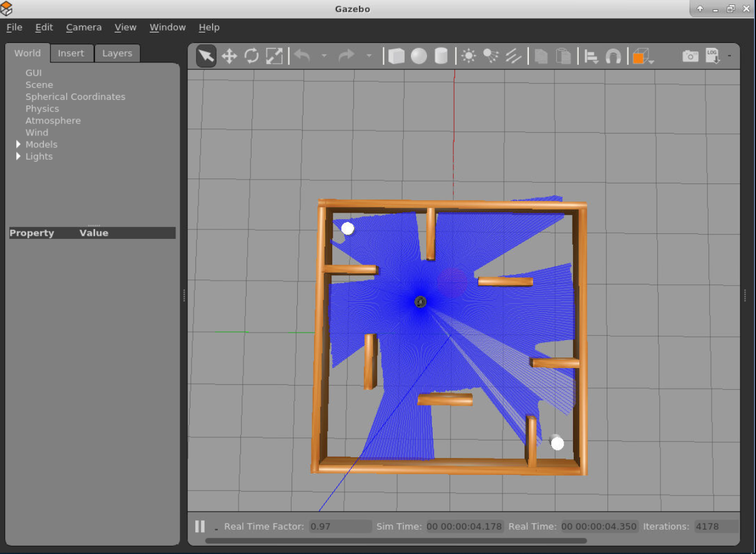The image size is (756, 554).
Task: Insert a box shape
Action: pyautogui.click(x=396, y=56)
